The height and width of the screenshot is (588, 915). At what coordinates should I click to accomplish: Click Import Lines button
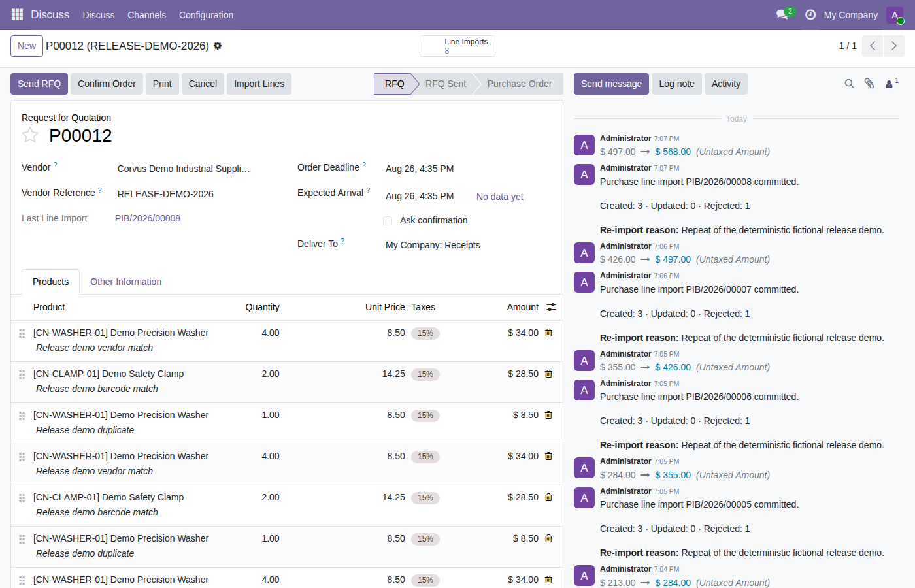259,84
